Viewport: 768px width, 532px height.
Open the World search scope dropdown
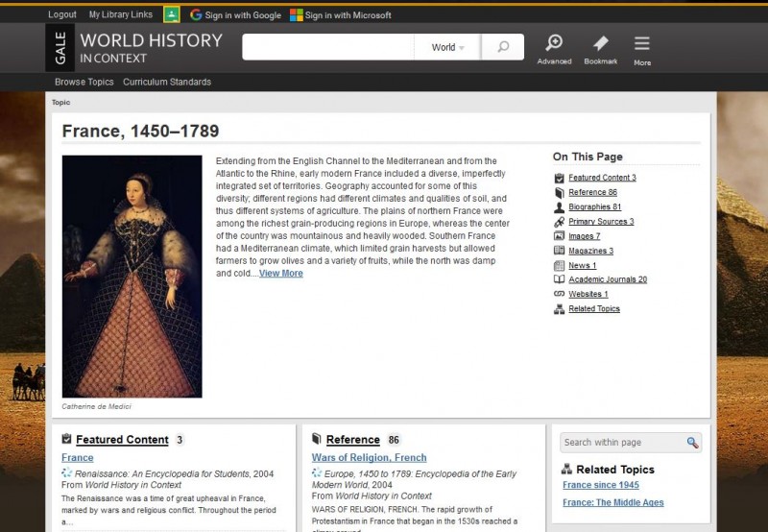click(x=447, y=47)
